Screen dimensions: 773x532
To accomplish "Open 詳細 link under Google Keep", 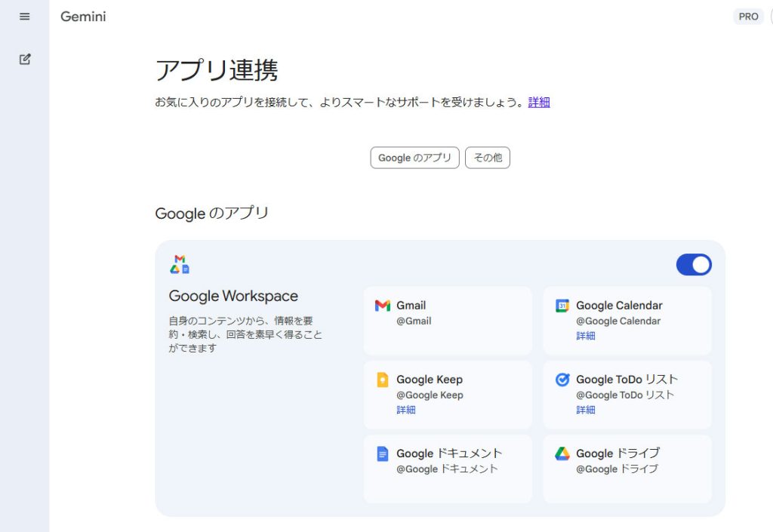I will [406, 410].
